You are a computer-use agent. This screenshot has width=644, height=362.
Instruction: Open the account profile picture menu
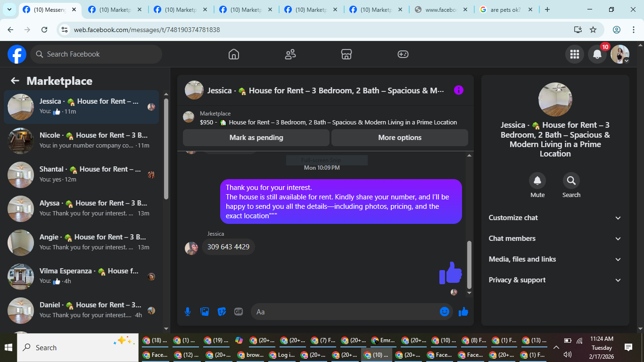[x=620, y=54]
